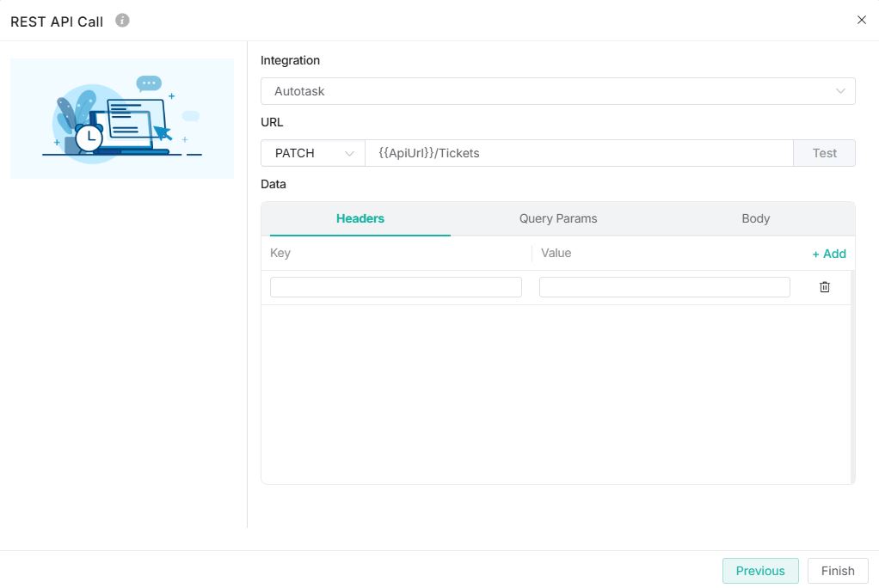Click the Finish button
879x588 pixels.
pos(837,571)
